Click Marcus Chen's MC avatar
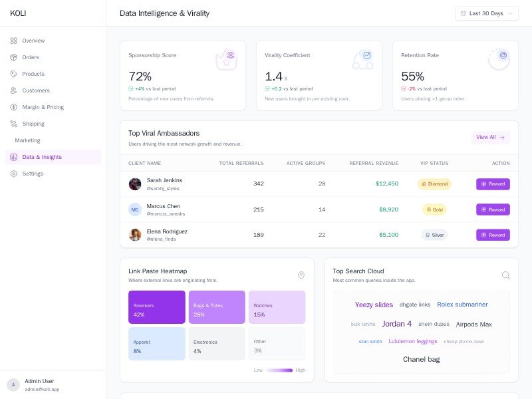 coord(135,209)
